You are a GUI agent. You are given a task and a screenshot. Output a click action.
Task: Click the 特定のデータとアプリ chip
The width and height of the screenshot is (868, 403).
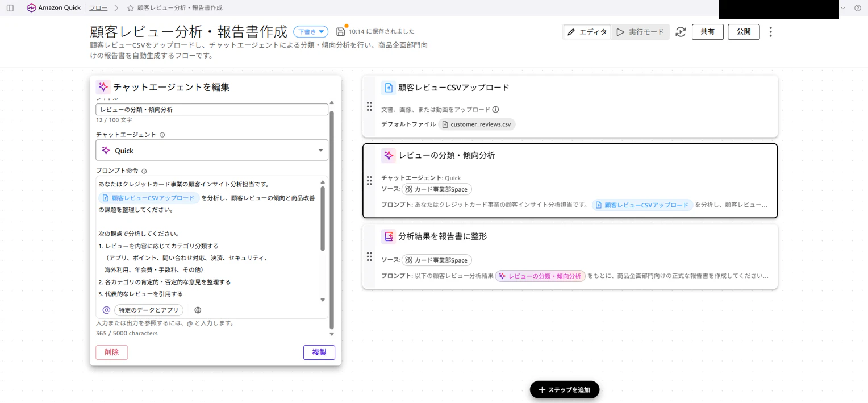pyautogui.click(x=149, y=310)
